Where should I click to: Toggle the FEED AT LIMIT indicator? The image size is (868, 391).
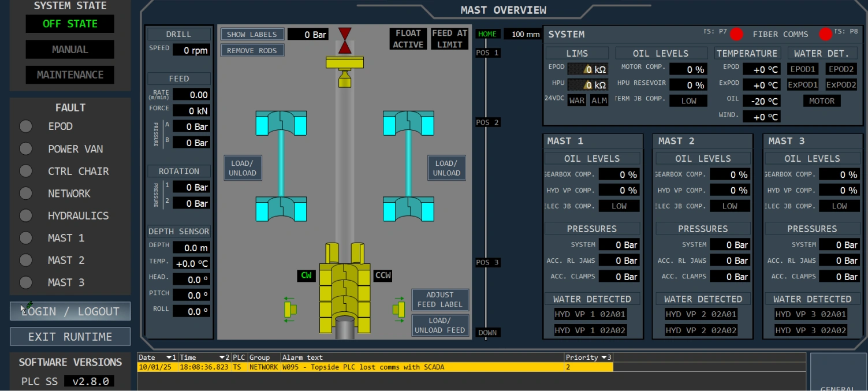click(x=450, y=39)
